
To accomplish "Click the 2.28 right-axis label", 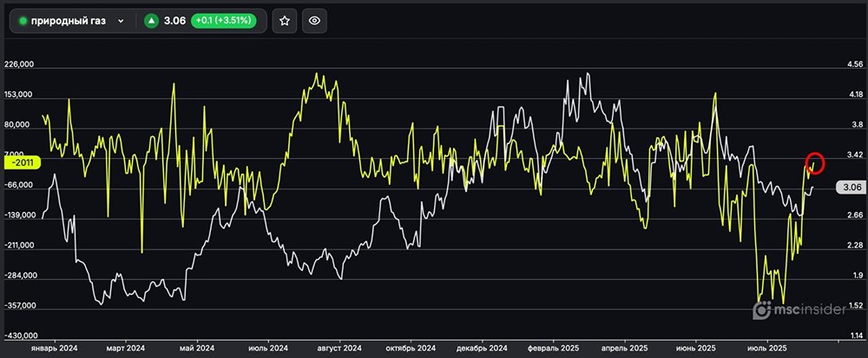I will (855, 246).
